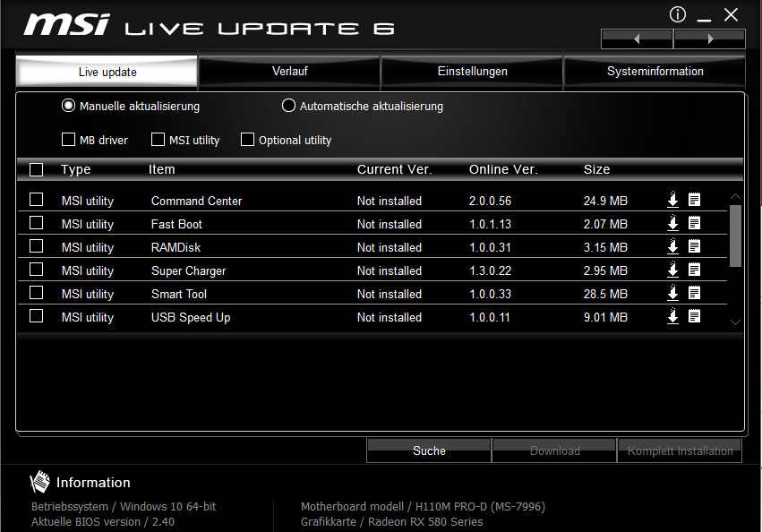762x532 pixels.
Task: Click the Online Ver. column header
Action: [503, 169]
